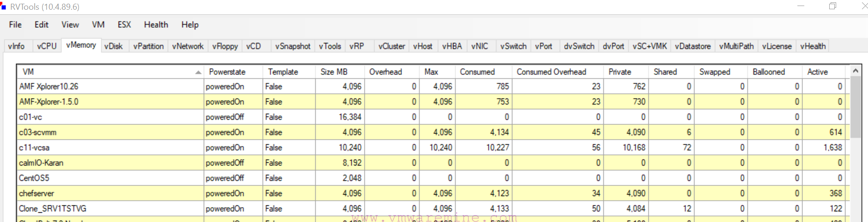Select the AMF Xplorer10.26 row
Image resolution: width=868 pixels, height=222 pixels.
(x=433, y=86)
